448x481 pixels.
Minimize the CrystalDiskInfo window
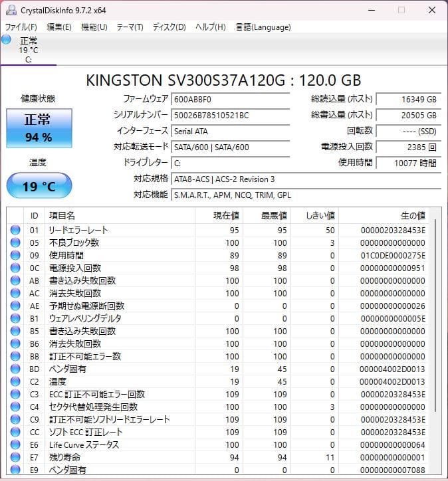(372, 10)
